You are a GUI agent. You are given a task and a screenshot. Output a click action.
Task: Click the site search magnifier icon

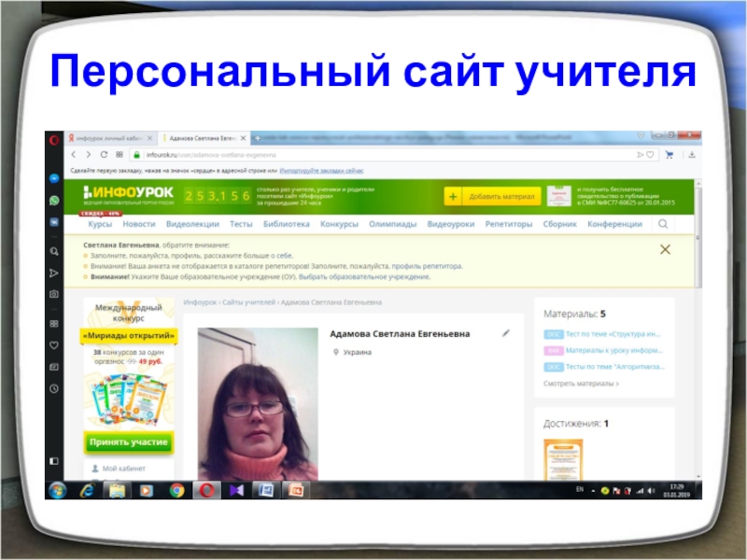coord(663,224)
